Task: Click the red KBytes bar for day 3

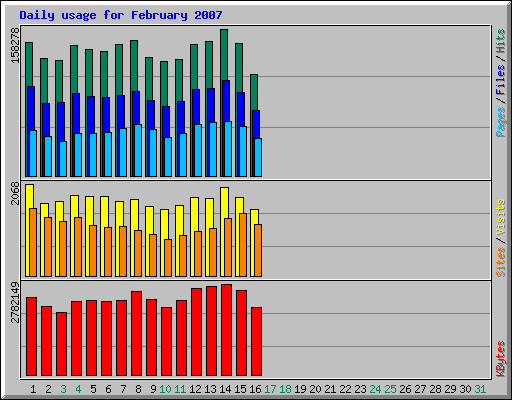Action: pyautogui.click(x=61, y=344)
